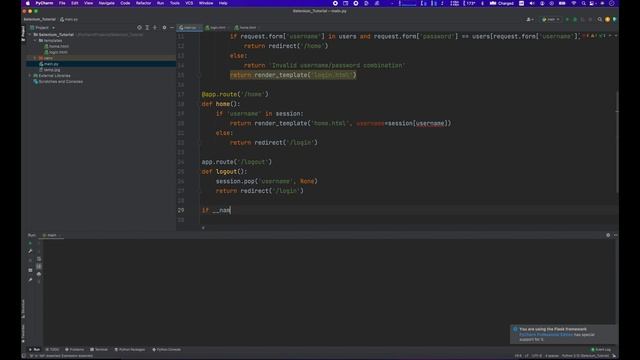Screen dimensions: 640x360
Task: Select Scratches and Consoles node
Action: [x=58, y=82]
